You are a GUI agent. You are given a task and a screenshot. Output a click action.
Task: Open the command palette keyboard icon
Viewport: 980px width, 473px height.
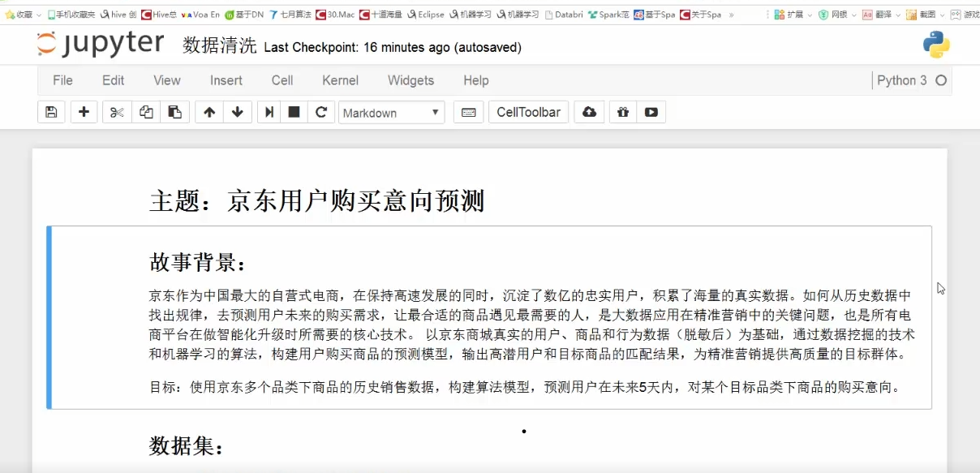[x=468, y=113]
